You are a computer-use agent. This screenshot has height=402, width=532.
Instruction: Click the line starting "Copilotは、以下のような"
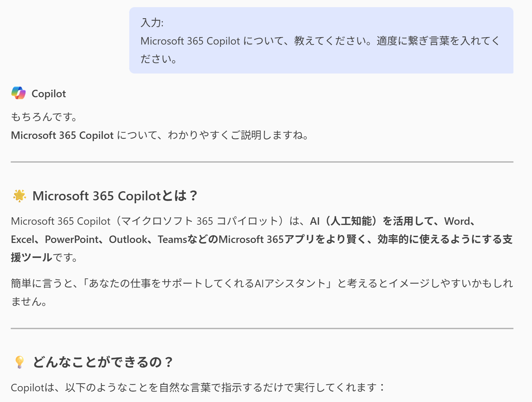(x=198, y=387)
